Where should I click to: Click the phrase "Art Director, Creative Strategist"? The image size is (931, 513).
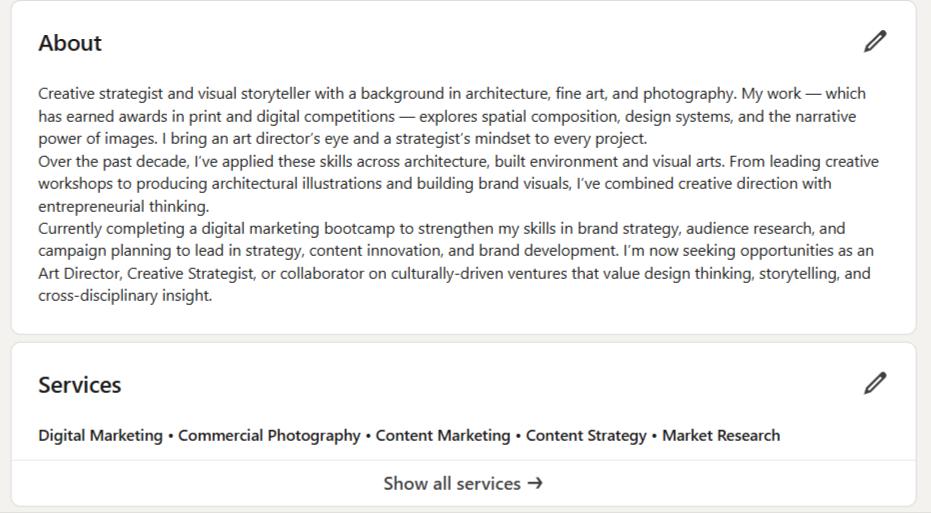pos(147,274)
